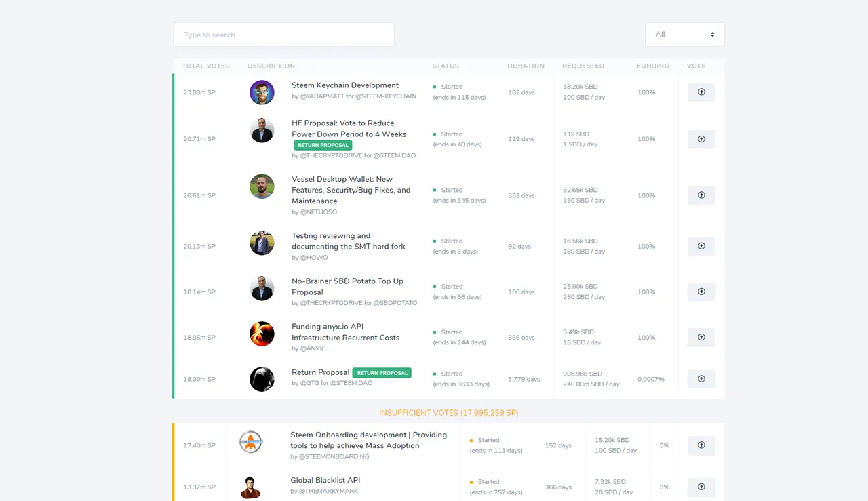Select the 18.14m SP total votes value
This screenshot has height=501, width=868.
[x=199, y=292]
